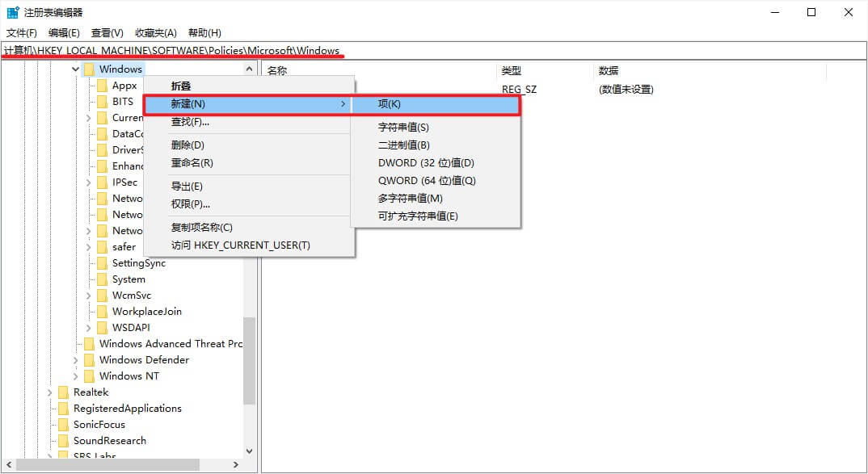Screen dimensions: 868x474
Task: Choose 权限(P)... from context menu
Action: coord(190,204)
